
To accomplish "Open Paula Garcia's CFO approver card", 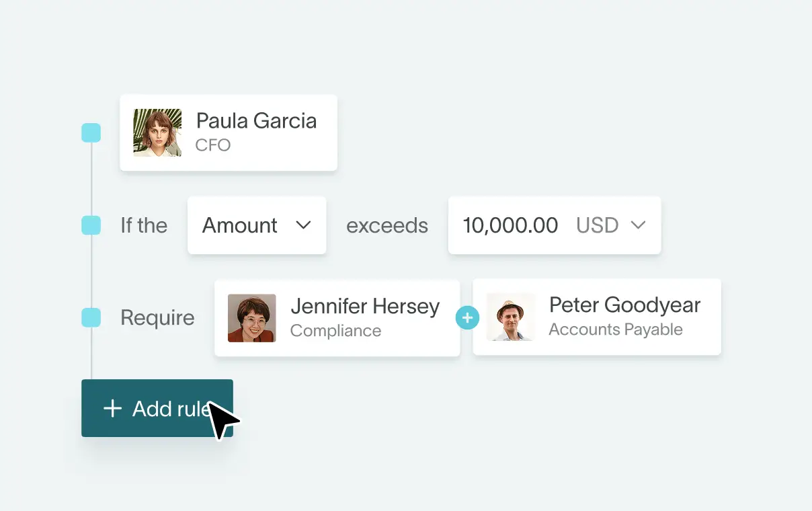I will pyautogui.click(x=229, y=132).
